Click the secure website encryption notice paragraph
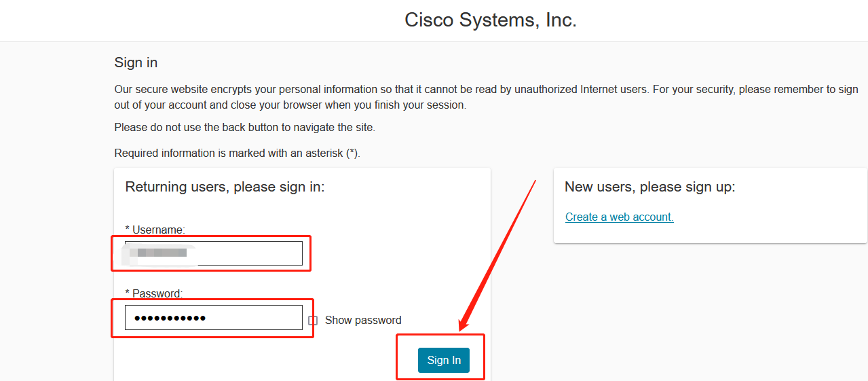This screenshot has width=868, height=381. coord(486,97)
